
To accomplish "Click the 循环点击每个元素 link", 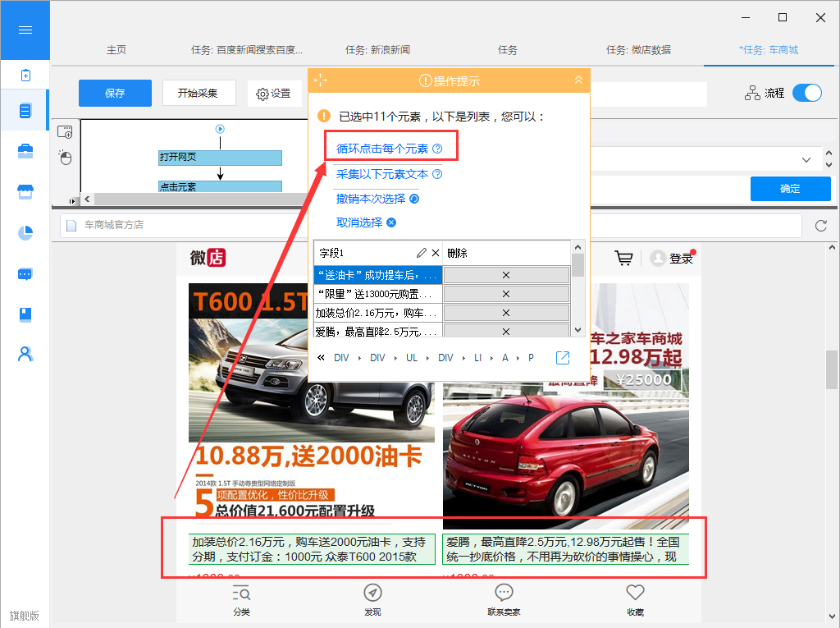I will pyautogui.click(x=382, y=149).
